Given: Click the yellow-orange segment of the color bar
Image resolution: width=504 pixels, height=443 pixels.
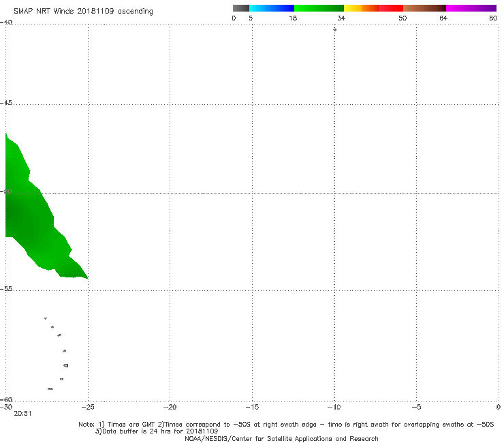Looking at the screenshot, I should (361, 8).
